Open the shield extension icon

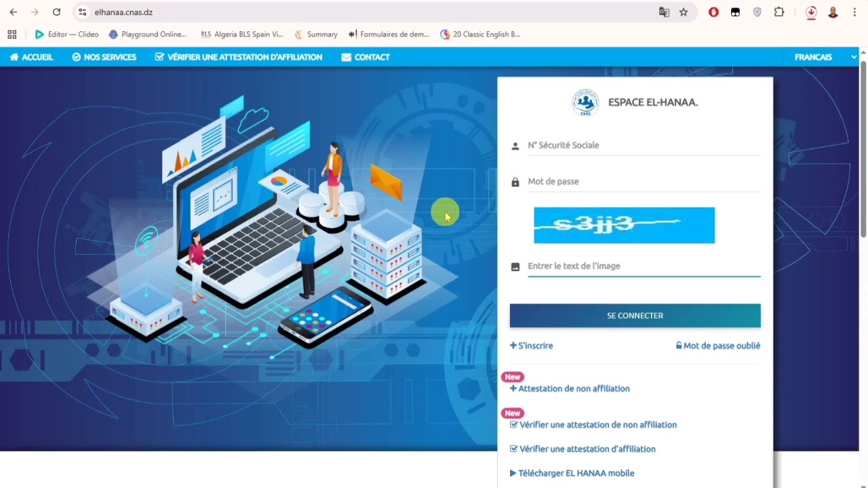(x=757, y=12)
